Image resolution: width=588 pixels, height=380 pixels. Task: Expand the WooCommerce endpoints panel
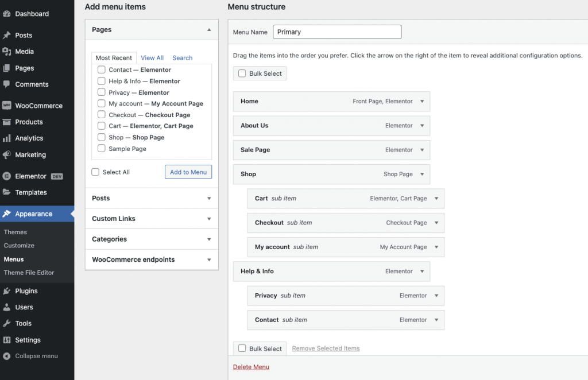click(x=209, y=260)
